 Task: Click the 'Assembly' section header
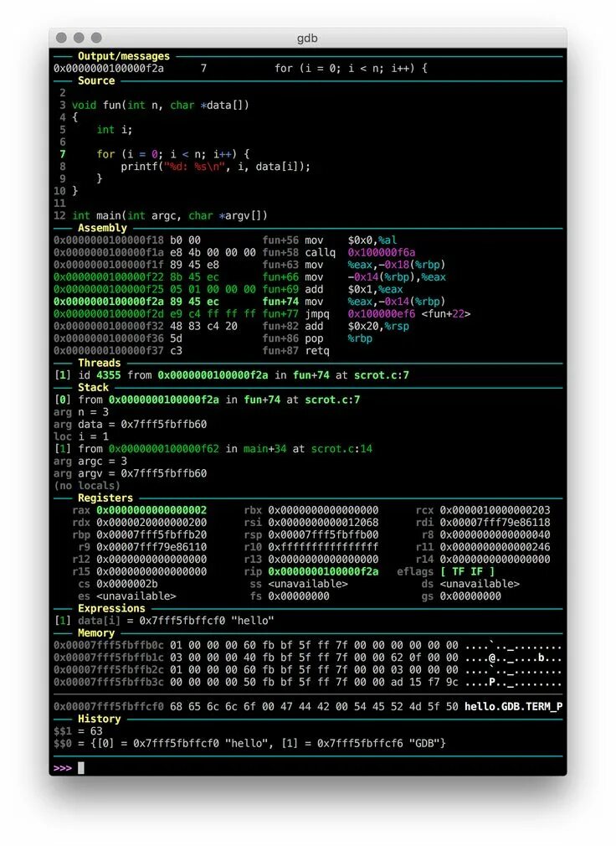click(102, 228)
